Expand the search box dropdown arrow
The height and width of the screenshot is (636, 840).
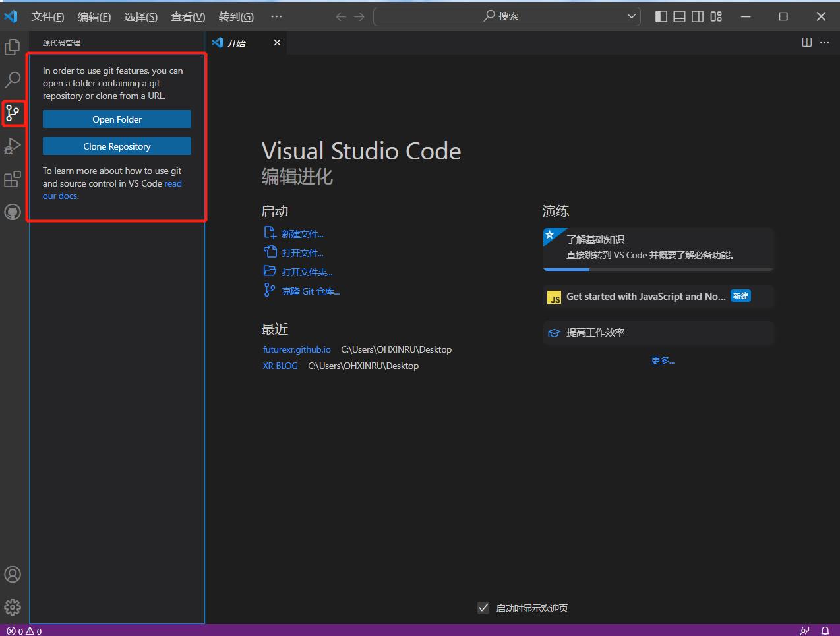[x=631, y=16]
